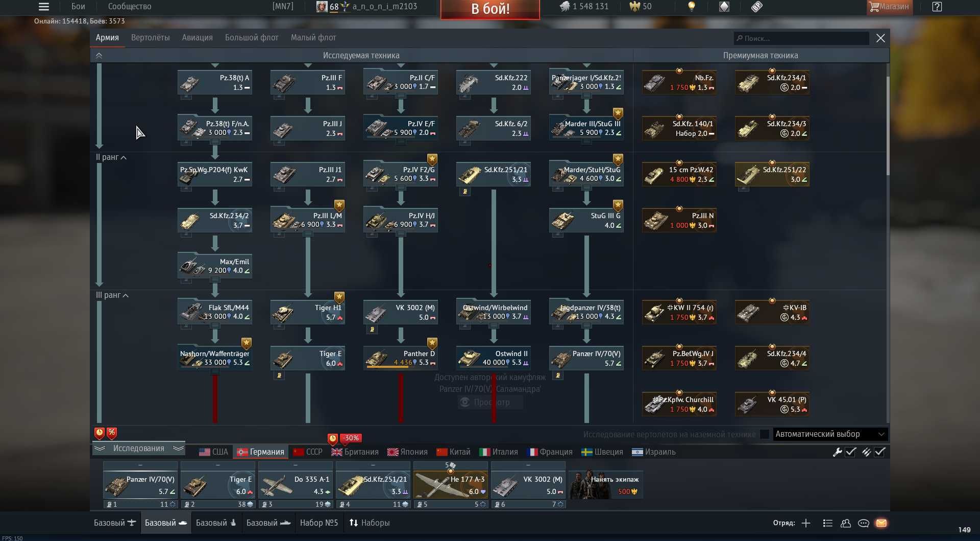This screenshot has height=541, width=980.
Task: Click the auto-refill ammo icon
Action: point(866,452)
